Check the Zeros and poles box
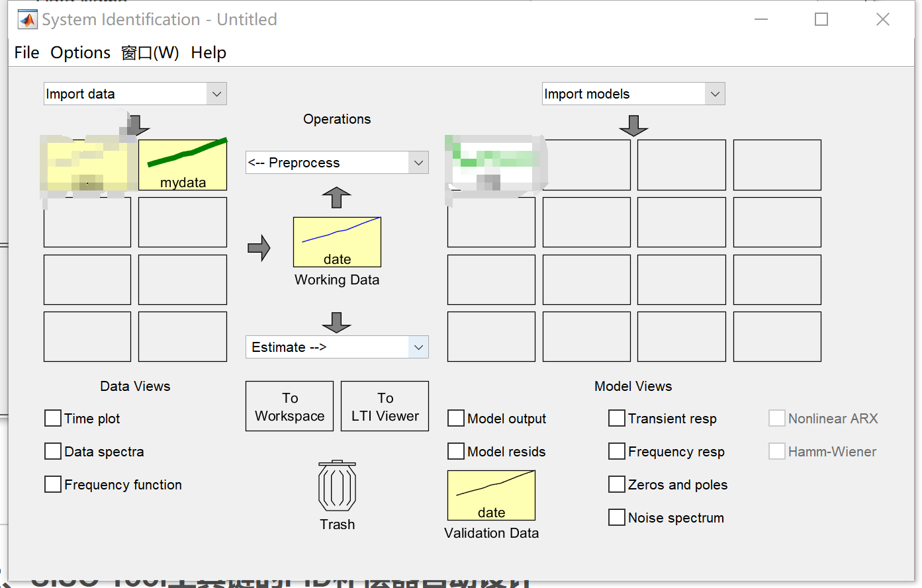The height and width of the screenshot is (588, 922). (617, 484)
